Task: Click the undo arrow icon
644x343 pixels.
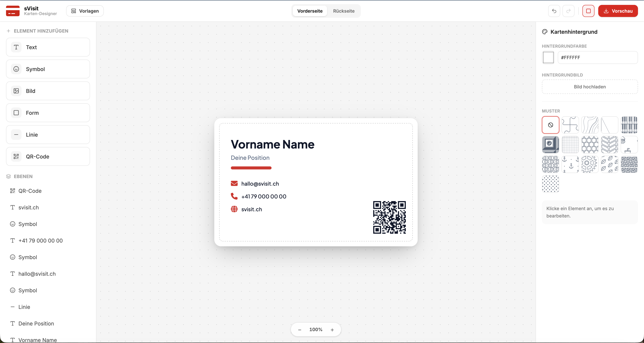Action: (554, 11)
